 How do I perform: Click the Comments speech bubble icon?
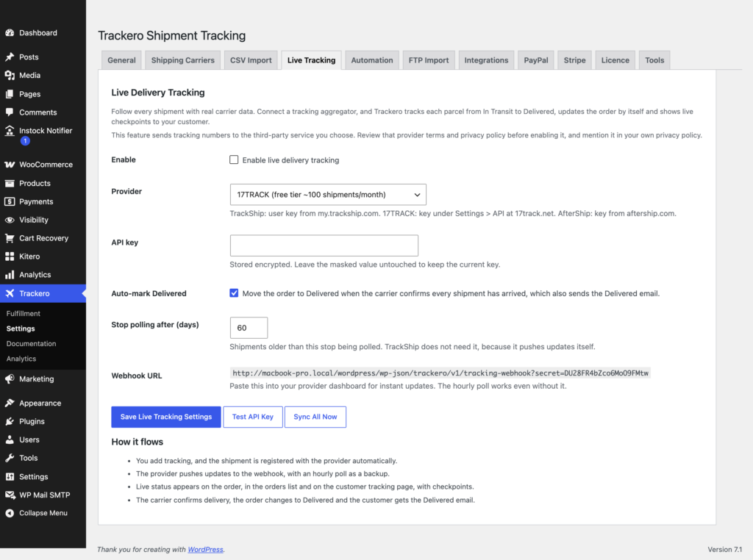tap(10, 112)
